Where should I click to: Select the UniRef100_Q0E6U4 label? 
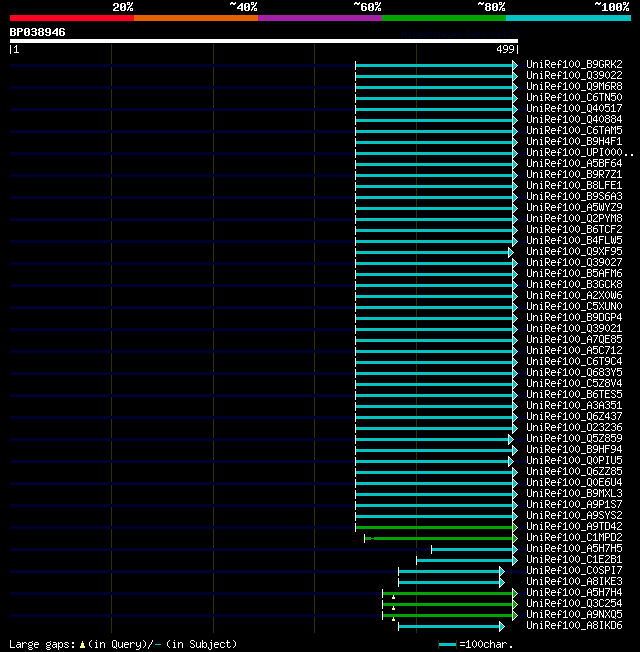(x=574, y=483)
